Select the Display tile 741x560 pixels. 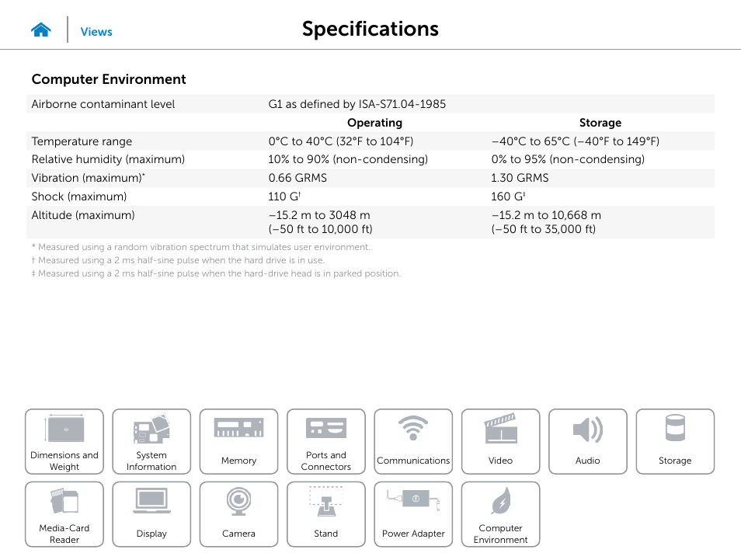click(151, 514)
